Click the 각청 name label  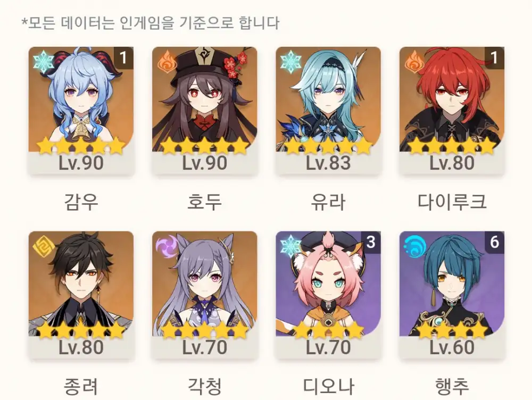205,386
